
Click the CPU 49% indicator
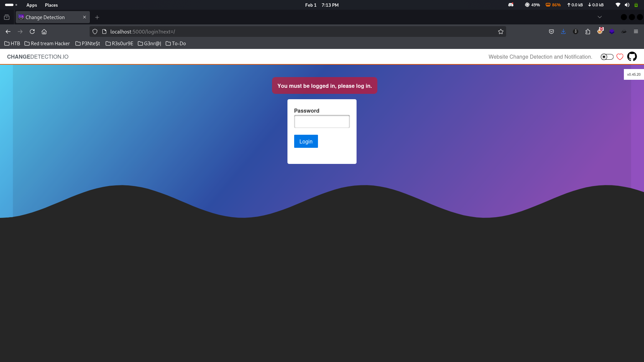point(532,5)
